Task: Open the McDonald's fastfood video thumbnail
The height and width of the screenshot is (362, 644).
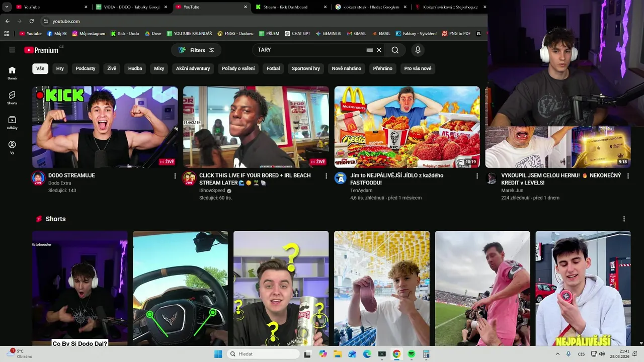Action: 407,127
